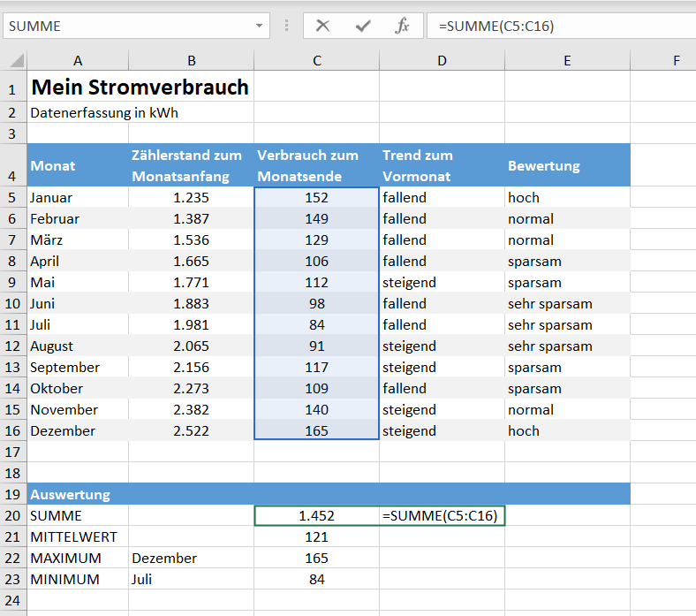The width and height of the screenshot is (696, 616).
Task: Open the Insert Function fx dialog
Action: point(402,26)
